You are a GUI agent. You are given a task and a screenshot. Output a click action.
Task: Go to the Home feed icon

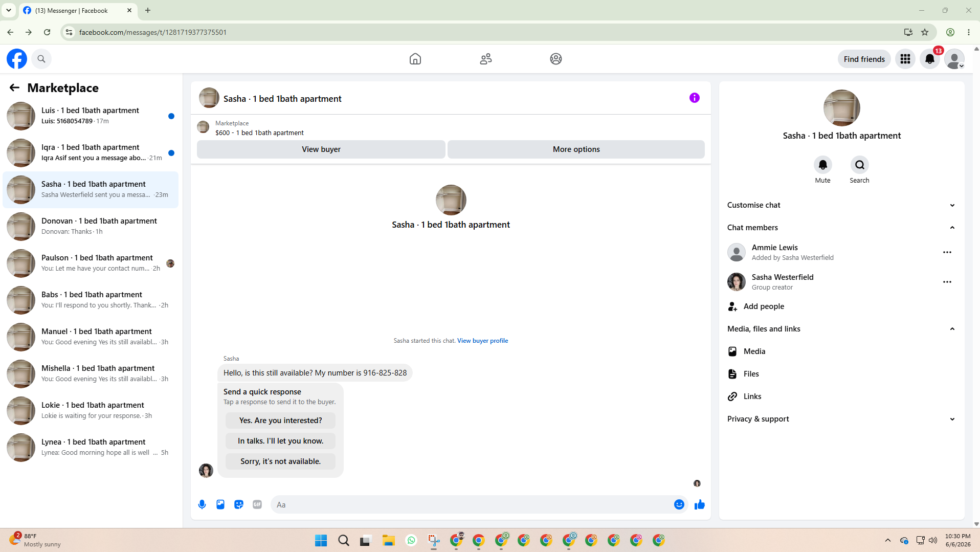click(x=415, y=59)
